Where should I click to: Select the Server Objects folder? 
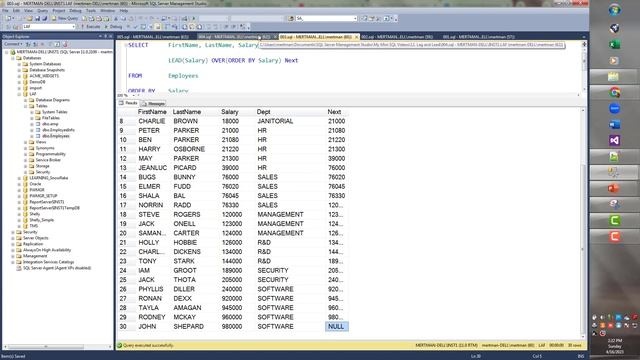click(x=36, y=238)
